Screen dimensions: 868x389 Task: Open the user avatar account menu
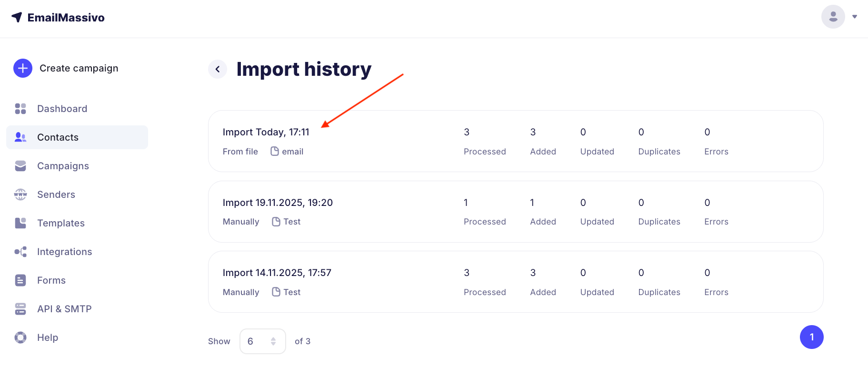tap(833, 17)
